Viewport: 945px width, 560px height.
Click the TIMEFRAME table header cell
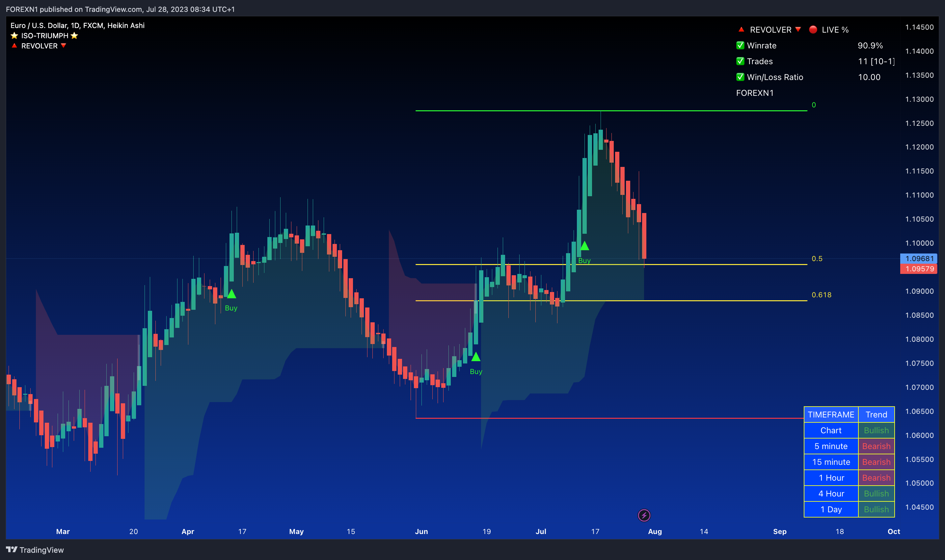point(831,414)
